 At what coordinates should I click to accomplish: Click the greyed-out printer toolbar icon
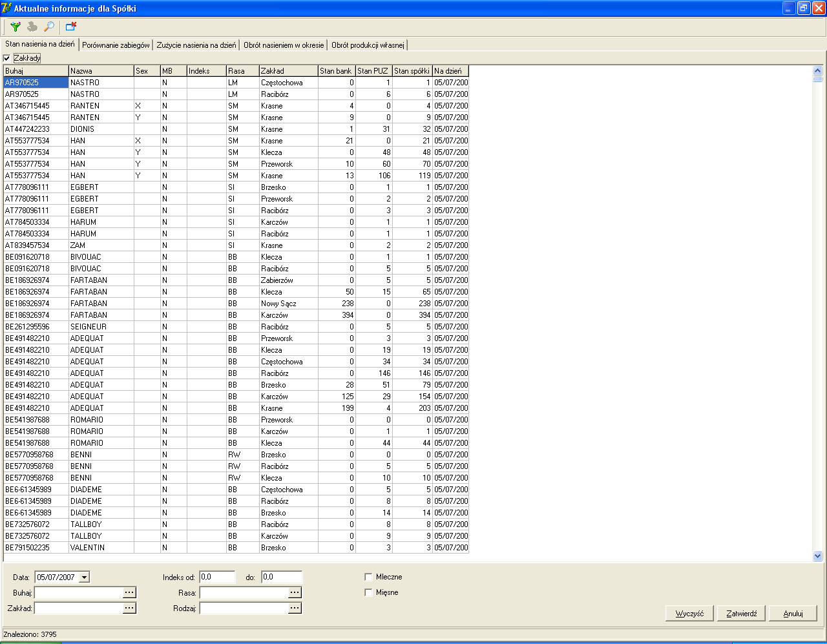(x=32, y=26)
